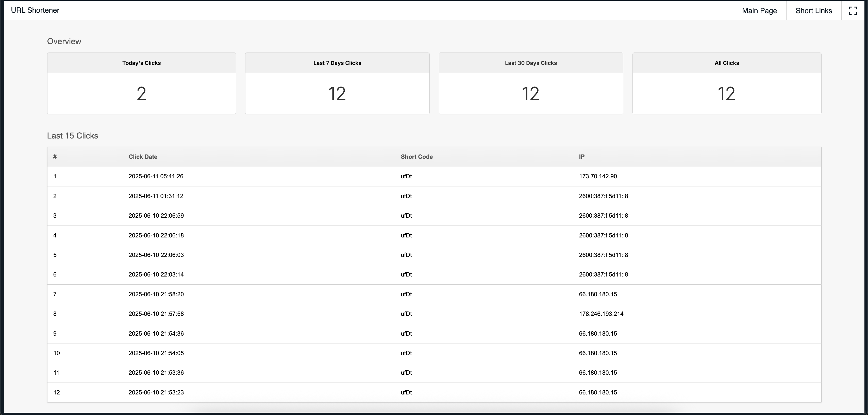Click the Overview section heading
The height and width of the screenshot is (415, 868).
point(64,41)
